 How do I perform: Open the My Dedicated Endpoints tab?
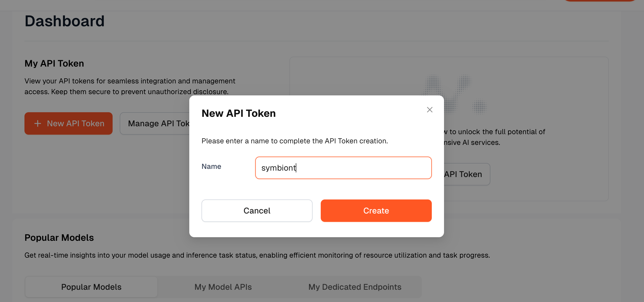point(355,287)
